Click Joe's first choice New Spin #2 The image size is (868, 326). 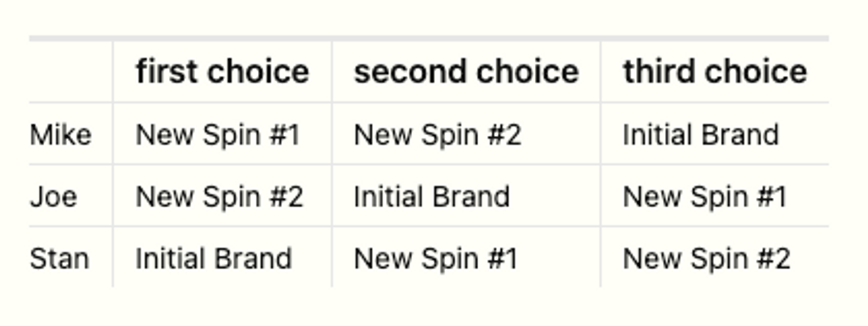(x=219, y=197)
